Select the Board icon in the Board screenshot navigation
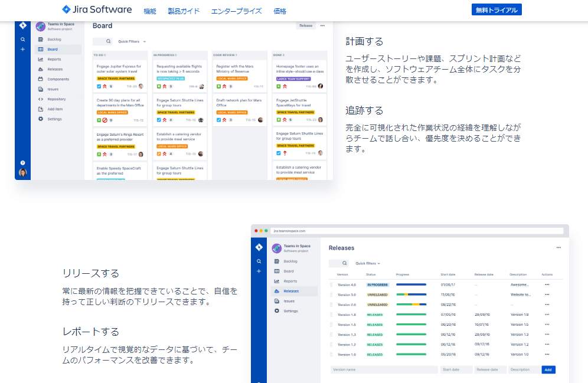The height and width of the screenshot is (383, 588). tap(41, 49)
